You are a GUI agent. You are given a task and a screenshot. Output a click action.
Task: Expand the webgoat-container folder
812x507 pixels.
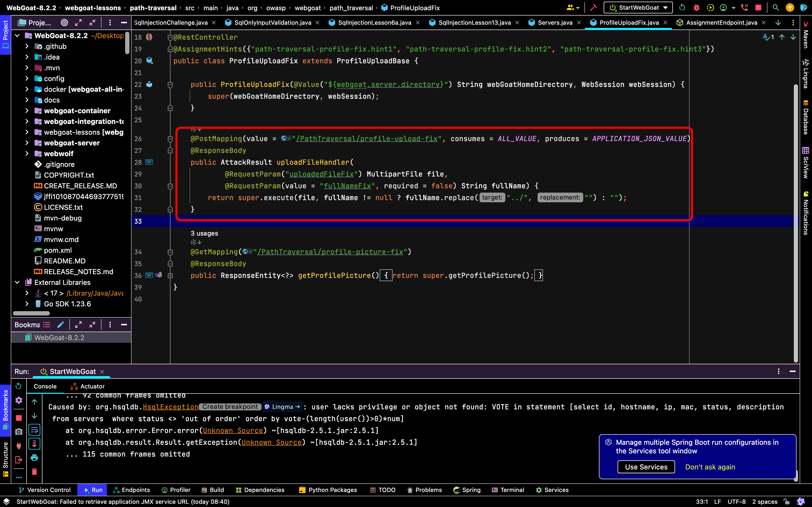(27, 111)
